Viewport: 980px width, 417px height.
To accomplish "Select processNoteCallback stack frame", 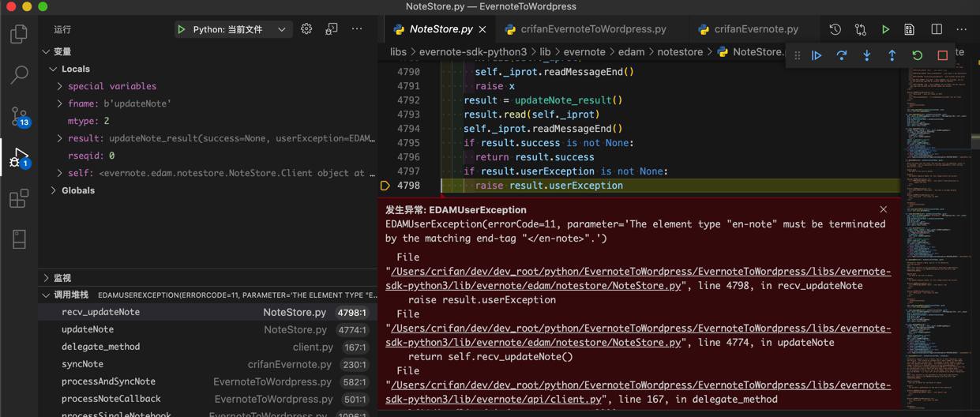I will coord(208,399).
